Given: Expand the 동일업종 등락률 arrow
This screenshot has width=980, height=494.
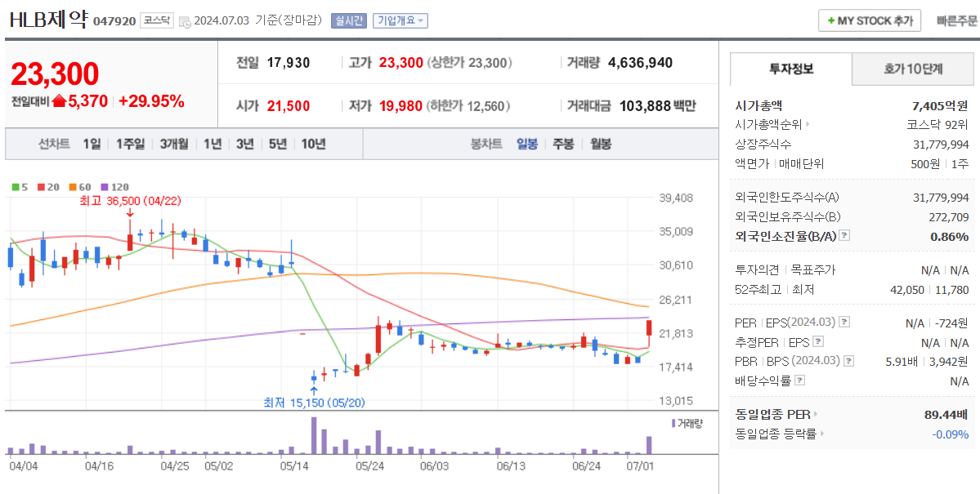Looking at the screenshot, I should click(x=822, y=434).
